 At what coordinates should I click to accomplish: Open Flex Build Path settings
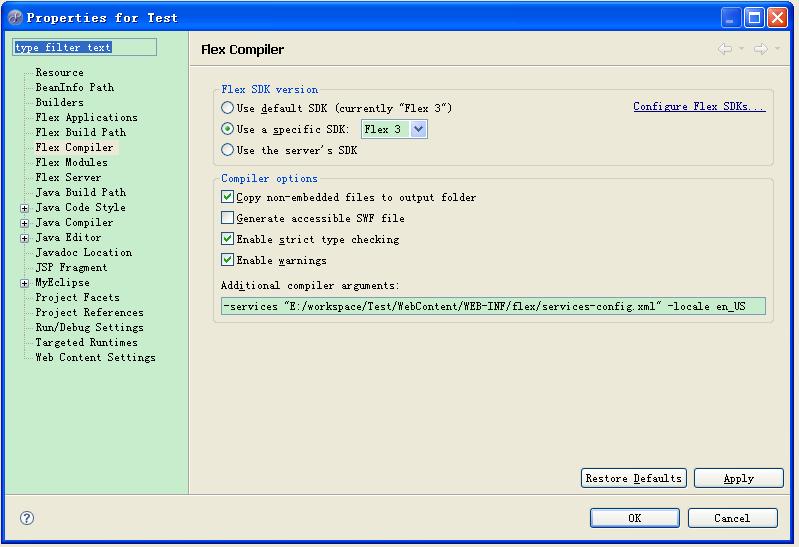(x=81, y=132)
